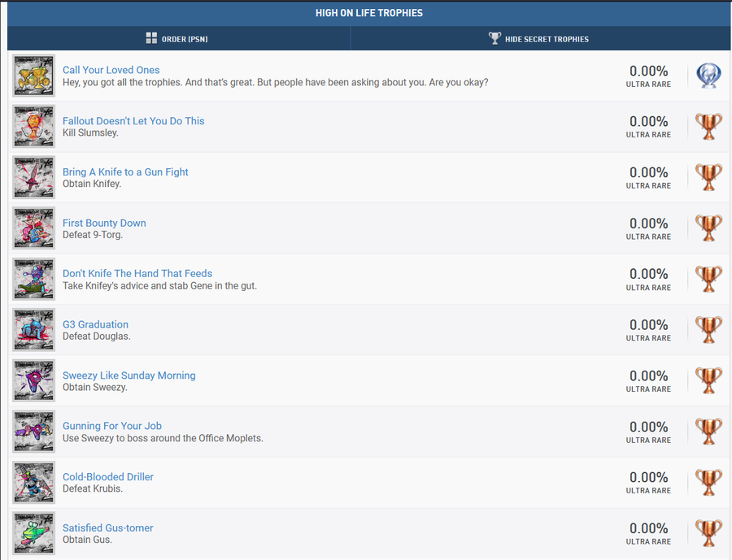Open the Bring A Knife to a Gun Fight link
The height and width of the screenshot is (560, 732).
pyautogui.click(x=125, y=171)
